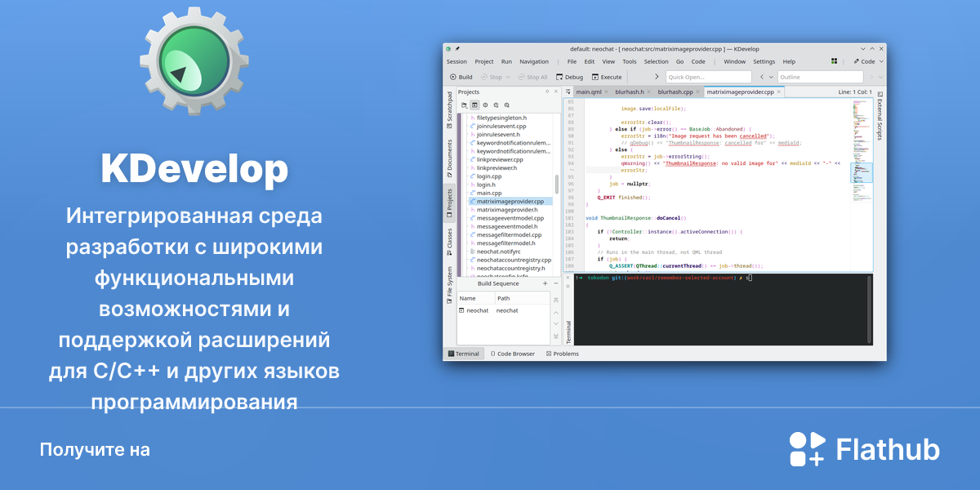Switch to the blurhash.h editor tab

tap(630, 92)
